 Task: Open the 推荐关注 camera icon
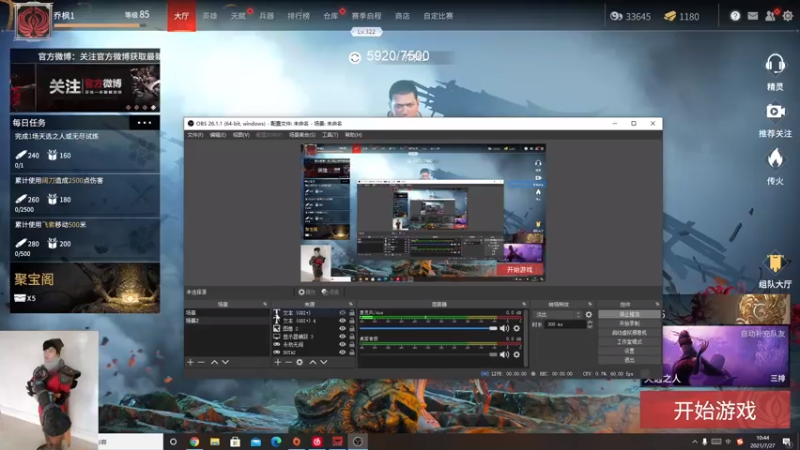pos(775,111)
